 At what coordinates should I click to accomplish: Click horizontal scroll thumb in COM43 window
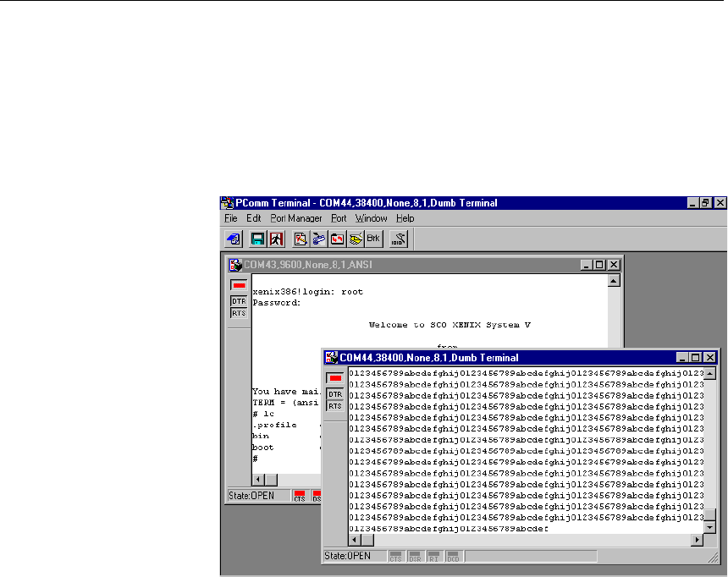(271, 480)
